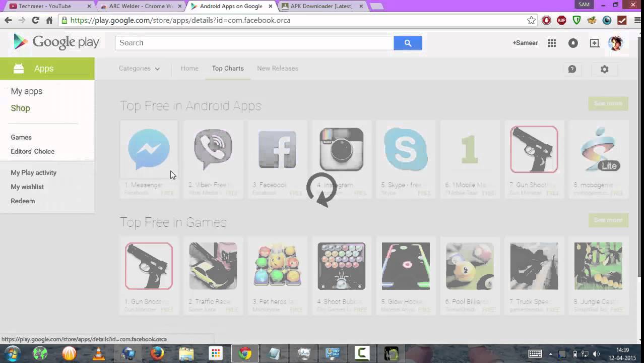
Task: Open the 1Mobile Market app icon
Action: click(x=470, y=149)
